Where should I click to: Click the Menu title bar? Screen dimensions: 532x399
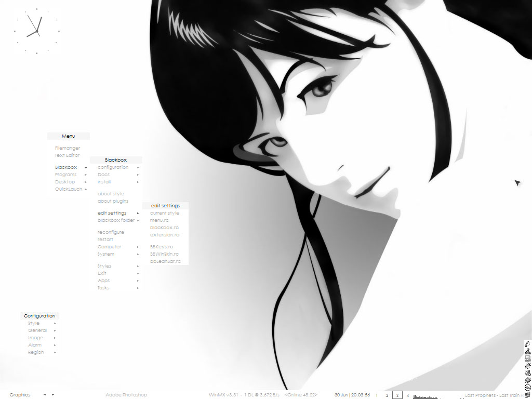[x=69, y=136]
